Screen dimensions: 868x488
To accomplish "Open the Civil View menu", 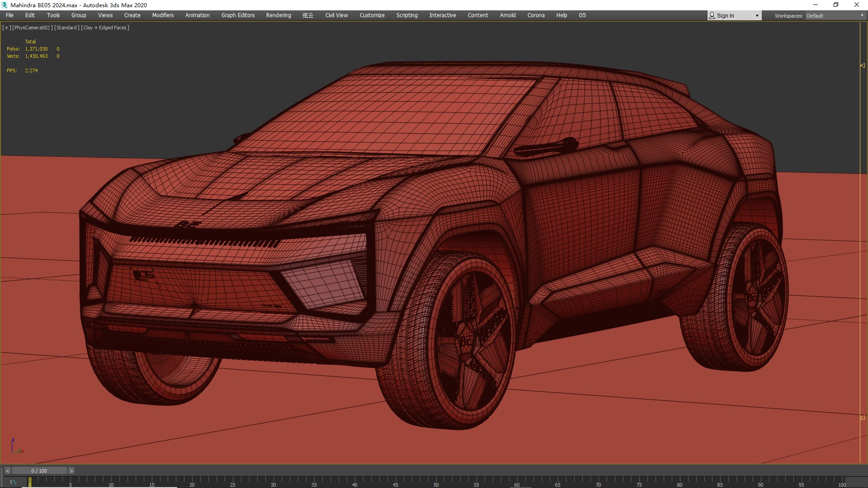I will [x=337, y=15].
